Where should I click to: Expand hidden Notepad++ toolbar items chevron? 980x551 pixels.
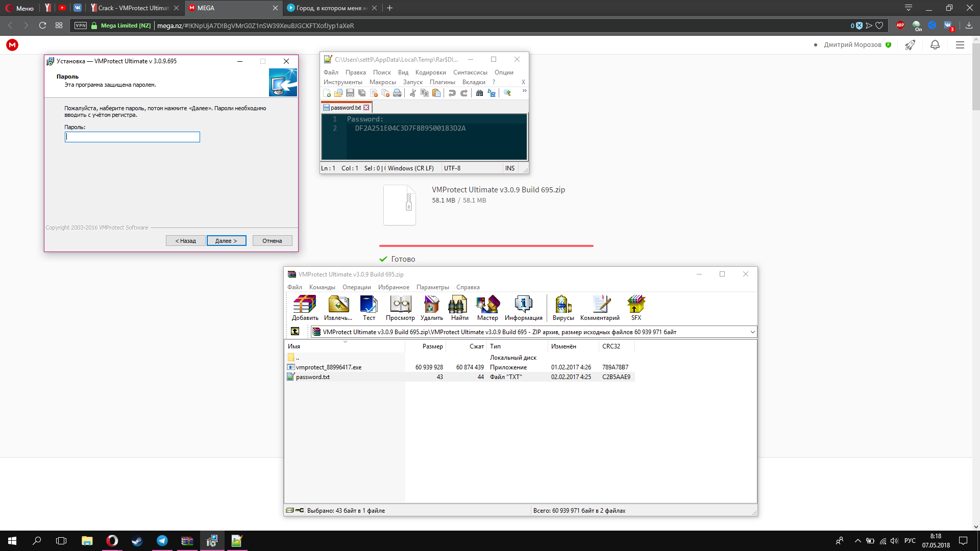[x=524, y=91]
